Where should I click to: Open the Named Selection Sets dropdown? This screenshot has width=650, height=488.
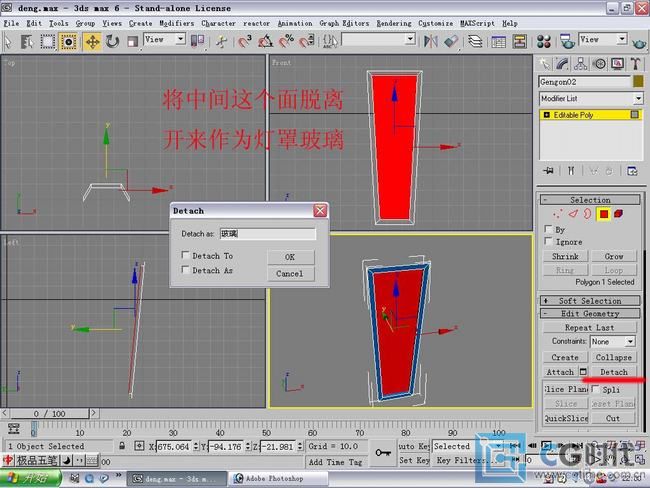pyautogui.click(x=410, y=39)
